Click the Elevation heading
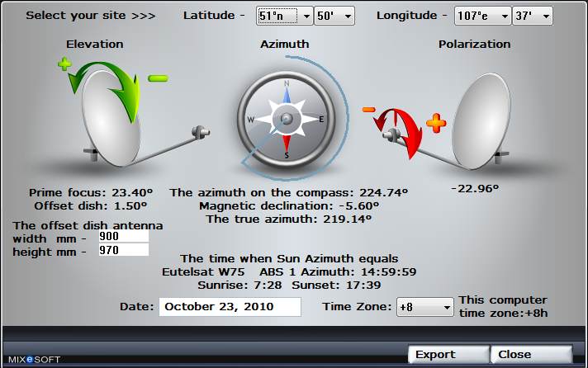The height and width of the screenshot is (368, 588). click(94, 45)
